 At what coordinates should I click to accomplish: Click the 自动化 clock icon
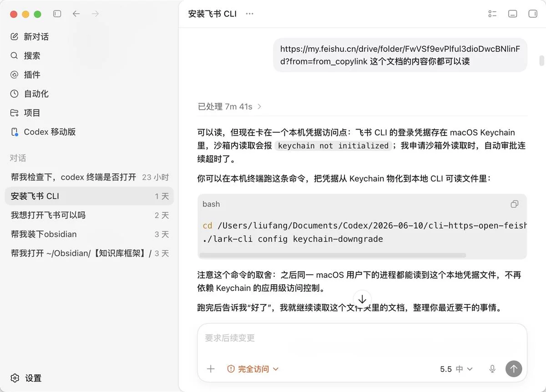click(x=15, y=94)
